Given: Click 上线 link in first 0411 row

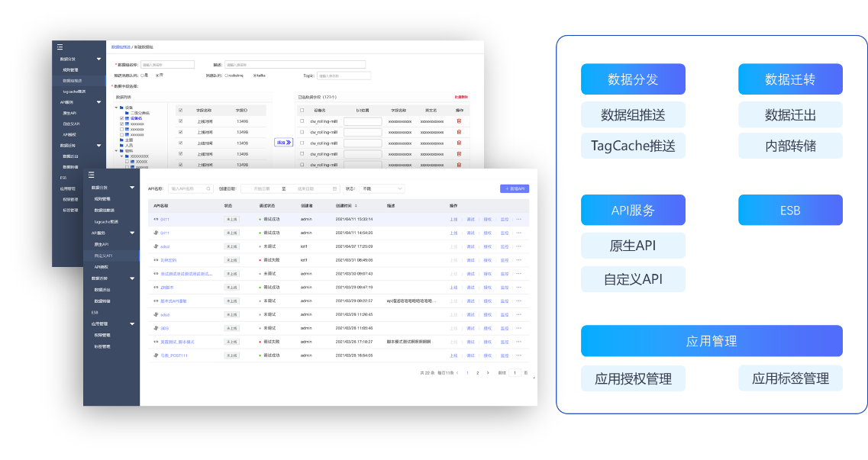Looking at the screenshot, I should point(453,220).
